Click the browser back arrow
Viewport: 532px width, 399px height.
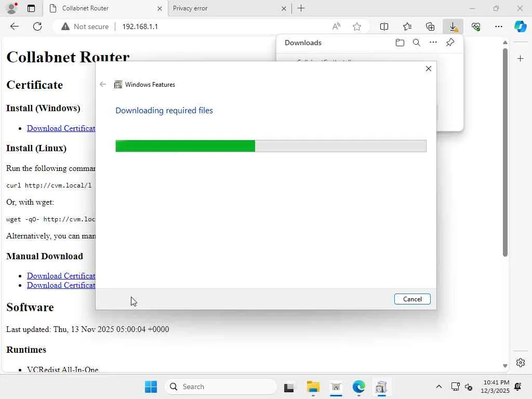(x=14, y=26)
